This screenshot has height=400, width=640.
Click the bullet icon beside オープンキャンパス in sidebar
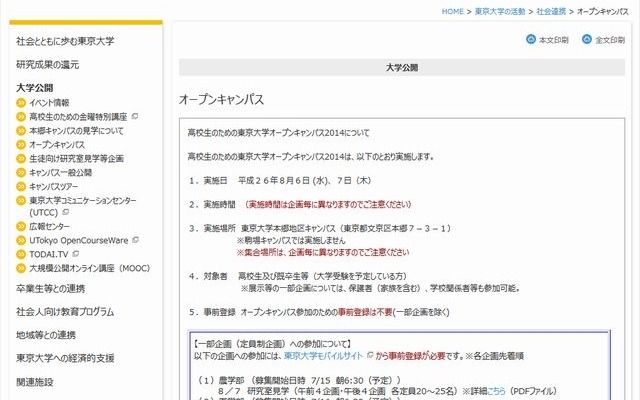point(21,144)
